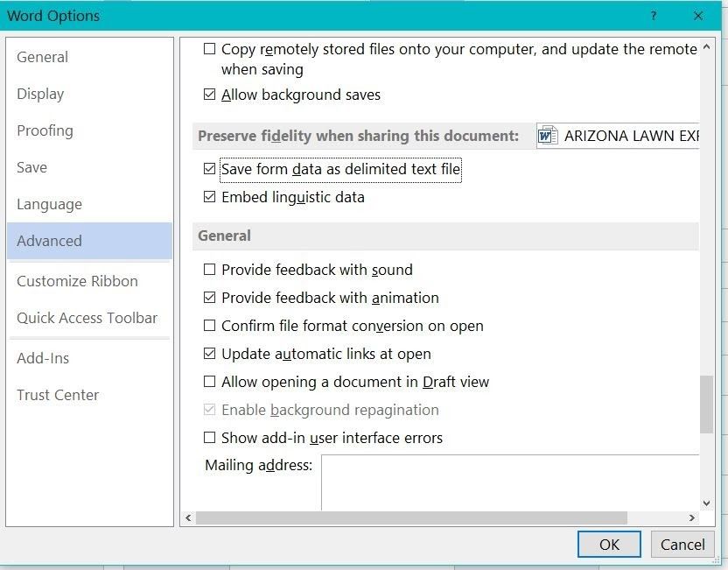This screenshot has height=570, width=728.
Task: Click inside the Mailing address box
Action: (510, 482)
